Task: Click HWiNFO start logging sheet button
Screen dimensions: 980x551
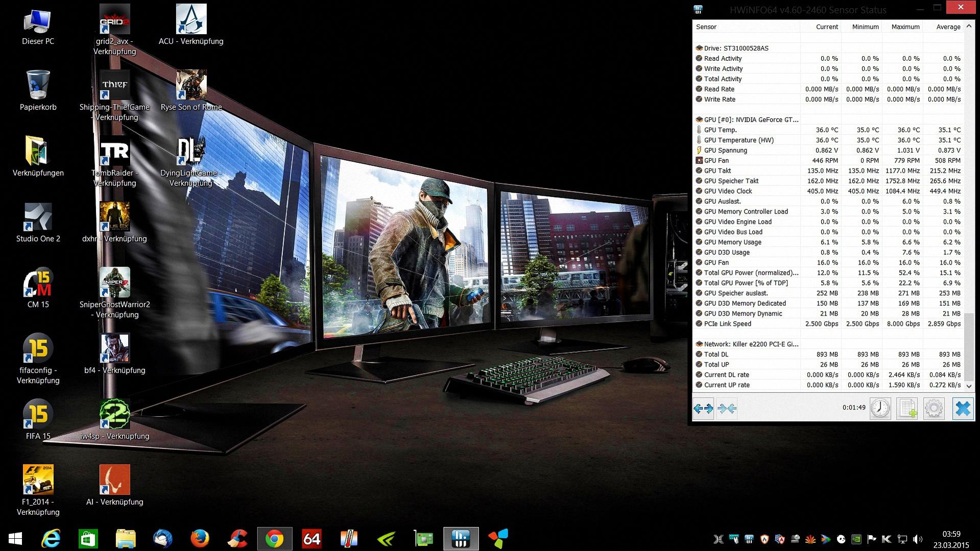Action: (x=908, y=409)
